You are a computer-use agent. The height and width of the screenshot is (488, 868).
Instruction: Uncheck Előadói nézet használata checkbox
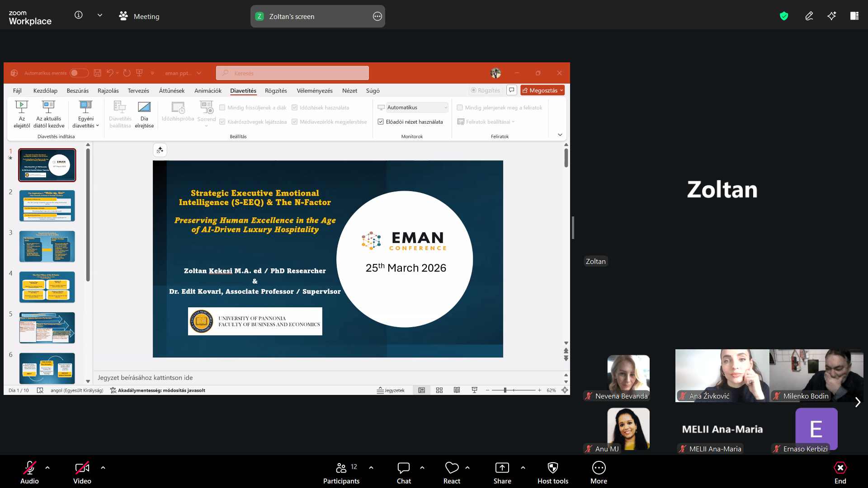381,122
